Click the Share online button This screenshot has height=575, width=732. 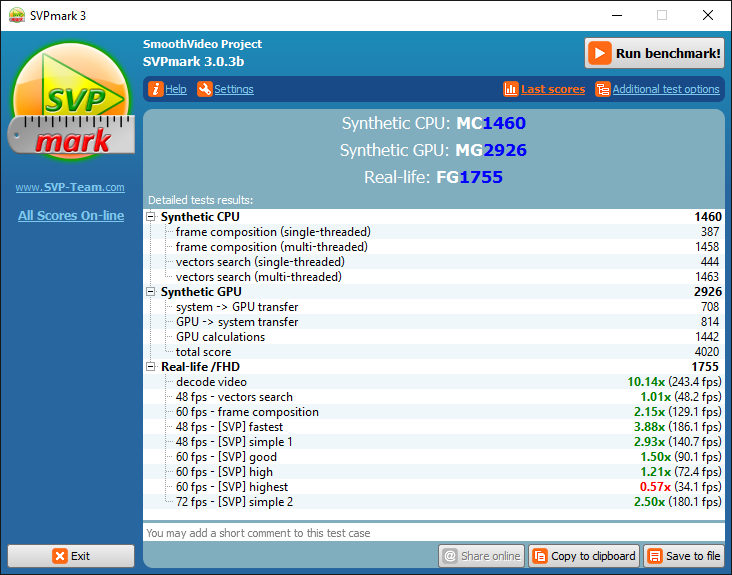tap(481, 556)
